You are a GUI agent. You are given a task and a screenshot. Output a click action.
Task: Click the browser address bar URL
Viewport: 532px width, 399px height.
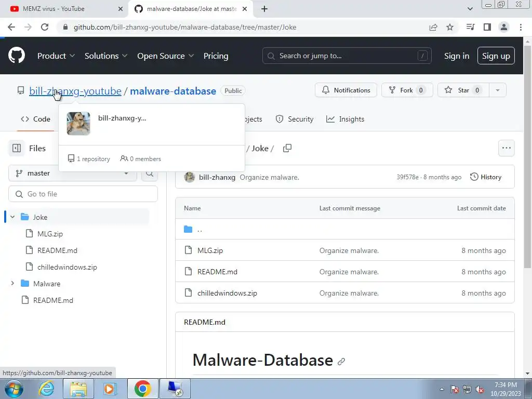[x=185, y=27]
